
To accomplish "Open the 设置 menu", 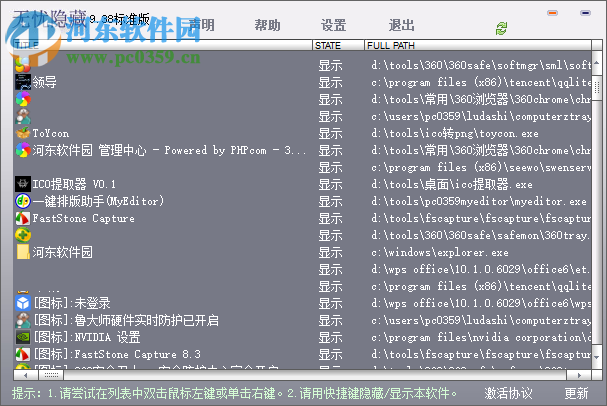I will (x=333, y=26).
